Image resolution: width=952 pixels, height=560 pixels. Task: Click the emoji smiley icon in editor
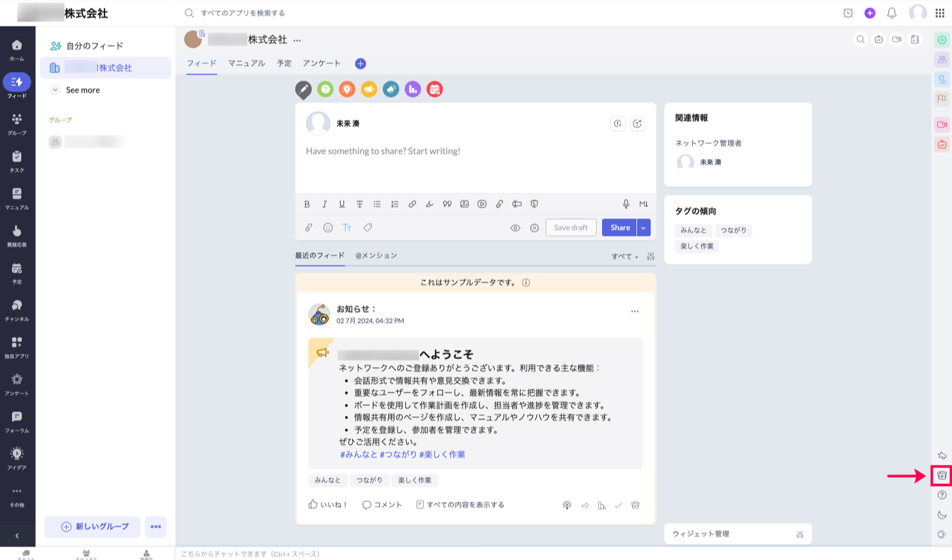[328, 228]
